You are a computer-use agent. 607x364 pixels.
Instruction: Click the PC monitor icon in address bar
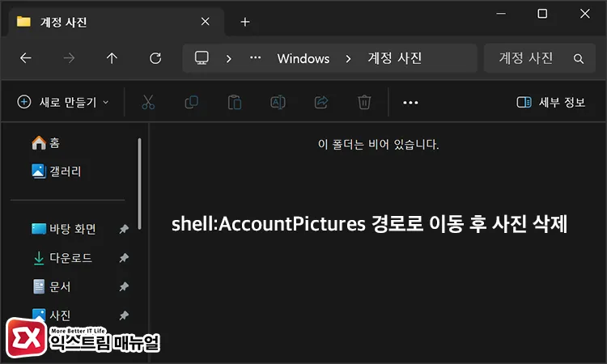(x=202, y=58)
